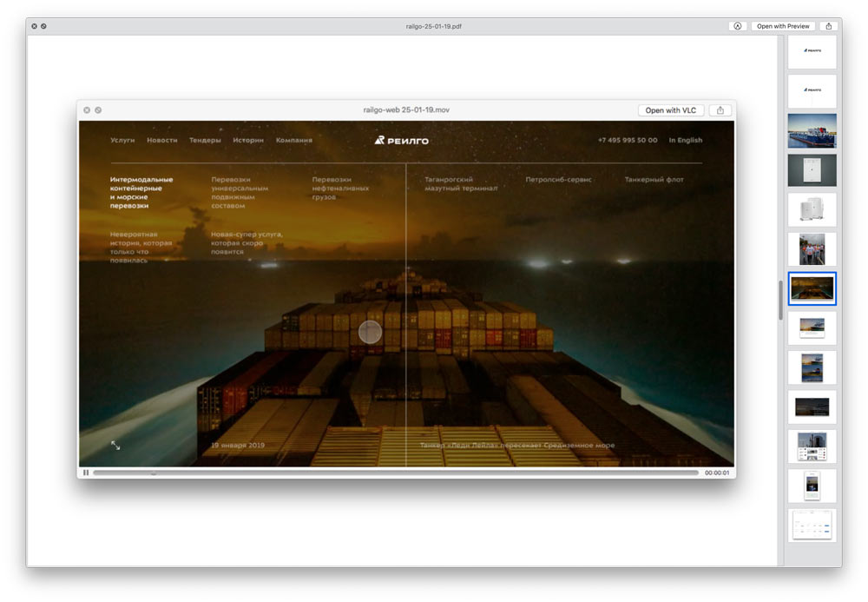Click the share icon on the mov window
Screen dimensions: 868x602
tap(720, 109)
